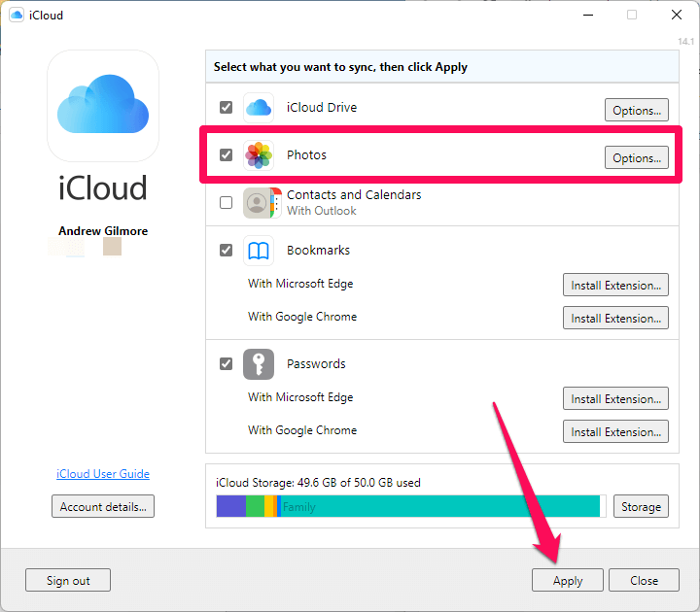This screenshot has height=612, width=700.
Task: Click the purple storage bar segment
Action: tap(231, 506)
